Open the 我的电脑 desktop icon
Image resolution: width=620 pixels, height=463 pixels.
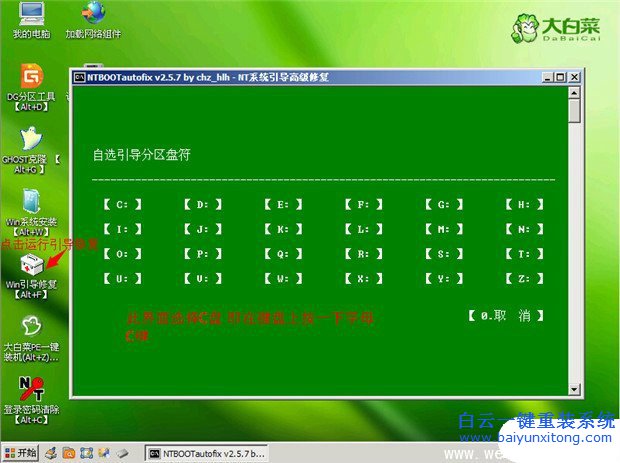click(x=32, y=20)
